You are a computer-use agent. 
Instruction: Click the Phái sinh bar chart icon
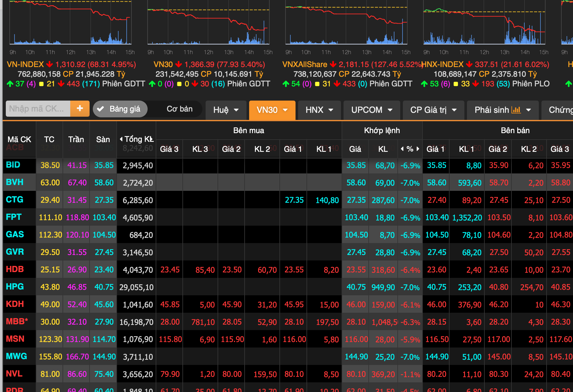point(516,110)
